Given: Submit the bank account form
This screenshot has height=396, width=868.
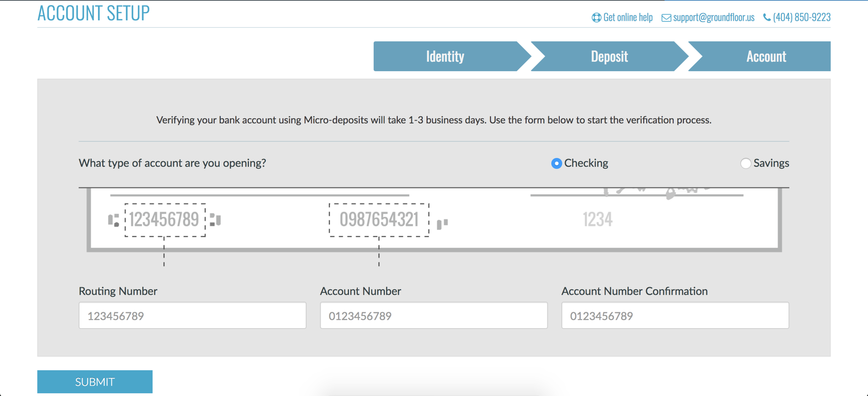Looking at the screenshot, I should (95, 381).
